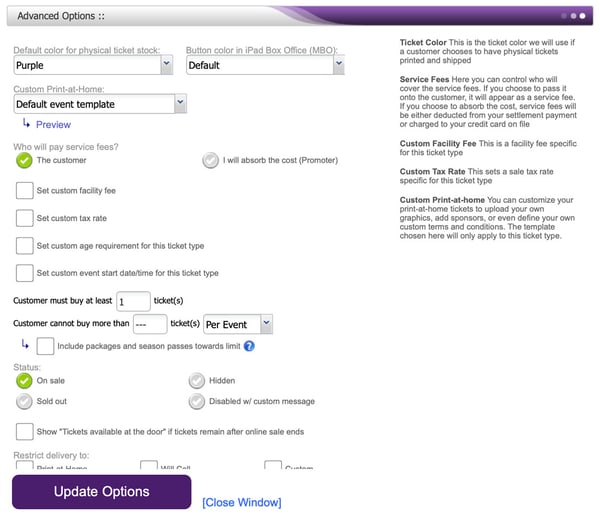Click the Update Options button
Viewport: 600px width, 522px height.
[x=101, y=492]
